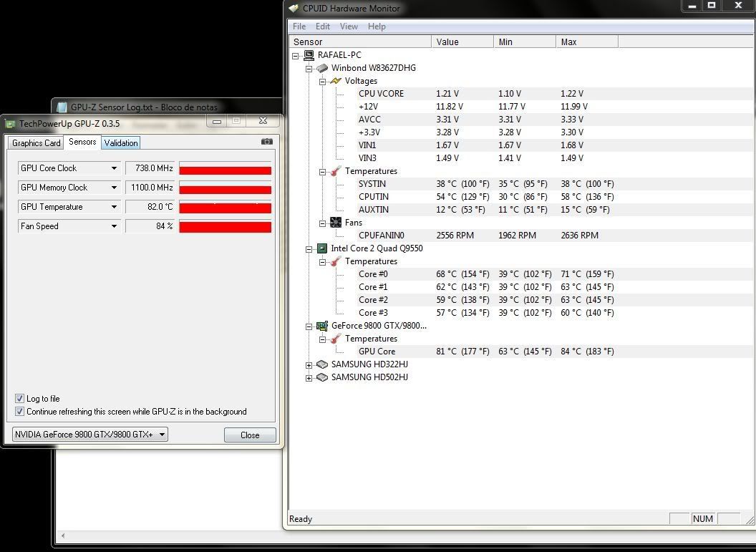This screenshot has height=552, width=756.
Task: Click the Winbond W83627DHG chip icon
Action: [x=322, y=68]
